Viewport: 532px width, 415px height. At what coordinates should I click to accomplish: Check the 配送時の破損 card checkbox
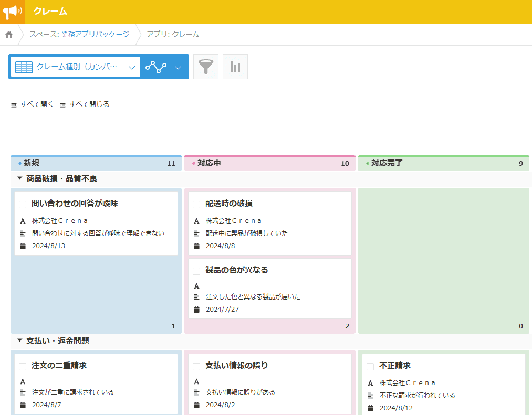[x=196, y=205]
